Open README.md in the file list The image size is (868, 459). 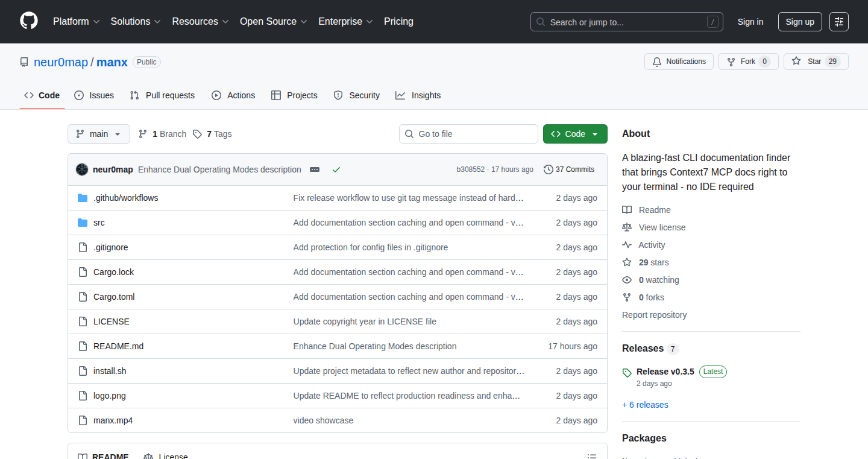118,346
